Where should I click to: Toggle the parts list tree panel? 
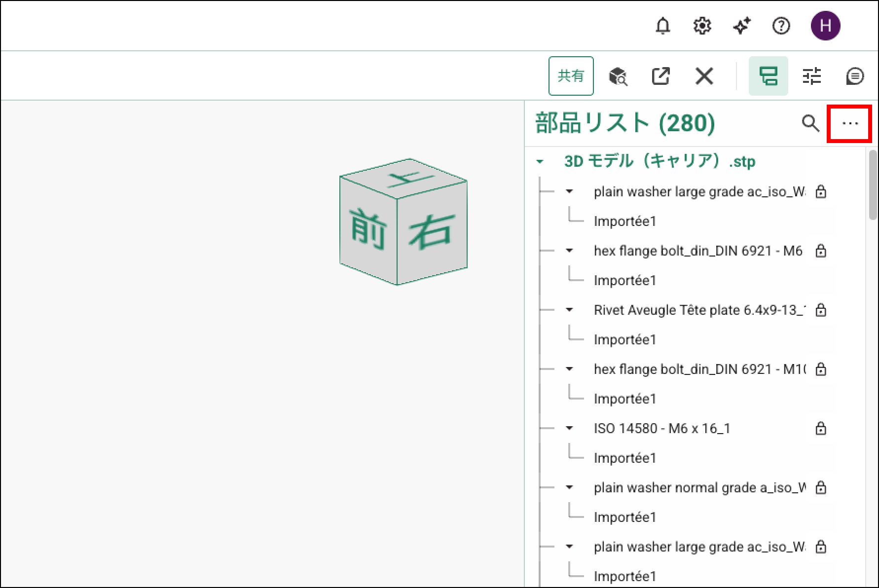(x=768, y=76)
